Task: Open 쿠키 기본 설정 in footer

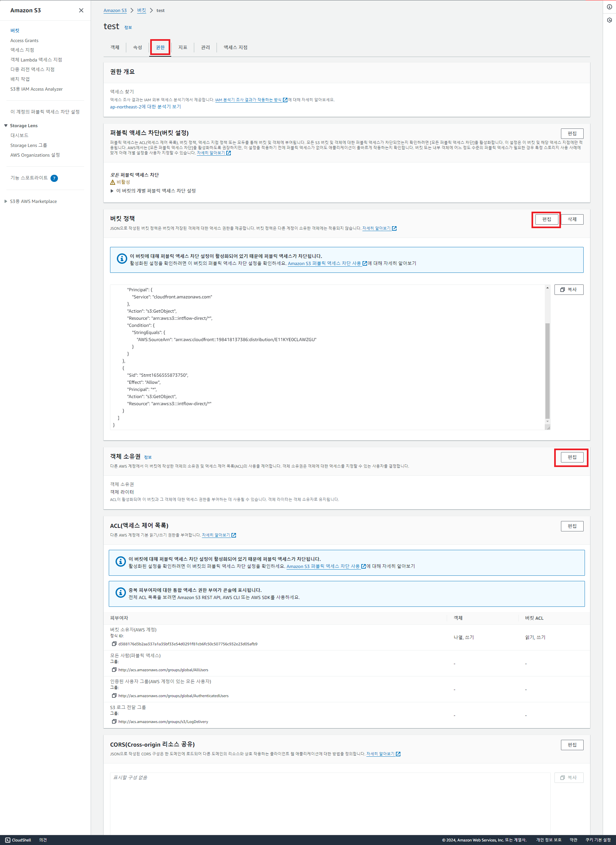Action: tap(598, 840)
